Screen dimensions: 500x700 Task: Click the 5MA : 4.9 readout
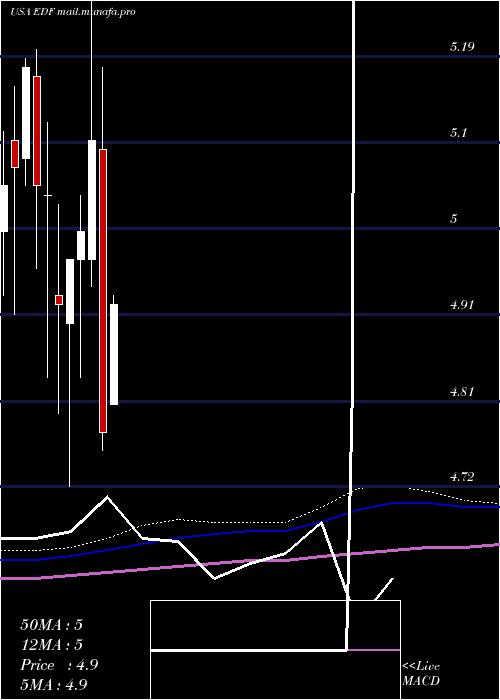54,684
